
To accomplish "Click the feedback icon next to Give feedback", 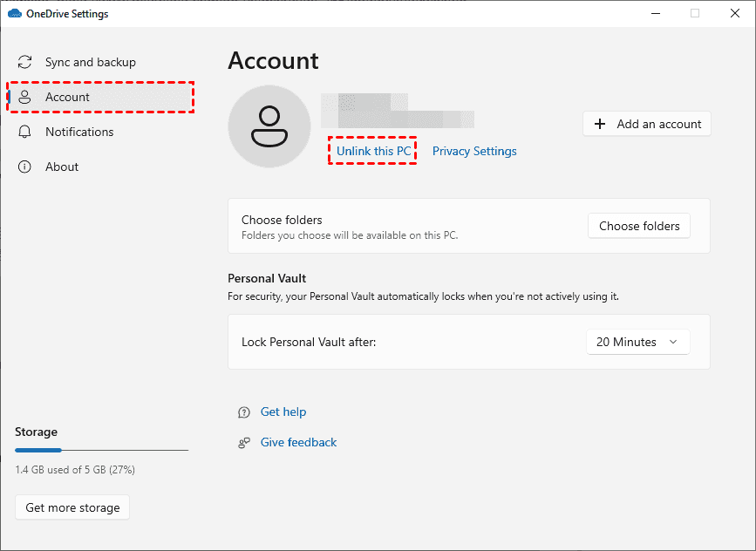I will [x=244, y=442].
